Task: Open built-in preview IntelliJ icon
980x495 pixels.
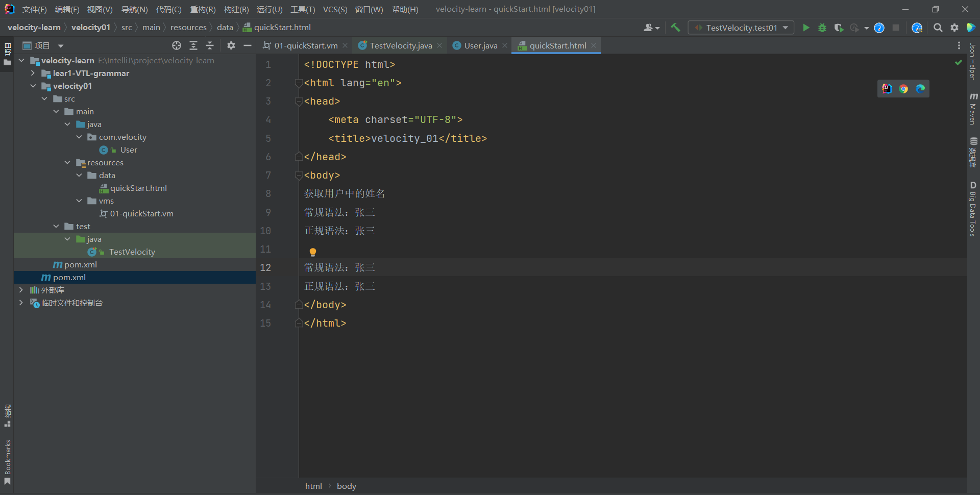Action: click(x=887, y=89)
